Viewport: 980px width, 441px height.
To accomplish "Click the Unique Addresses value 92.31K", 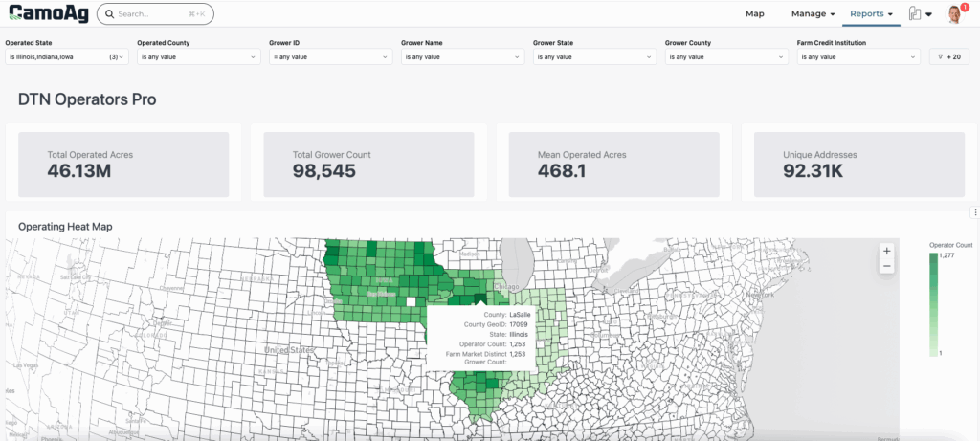I will (814, 170).
